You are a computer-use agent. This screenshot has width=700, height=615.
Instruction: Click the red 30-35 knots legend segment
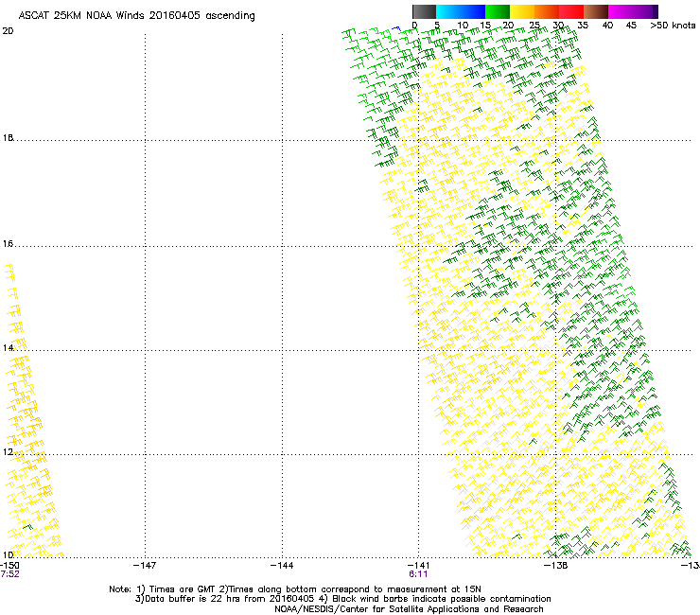[x=571, y=11]
